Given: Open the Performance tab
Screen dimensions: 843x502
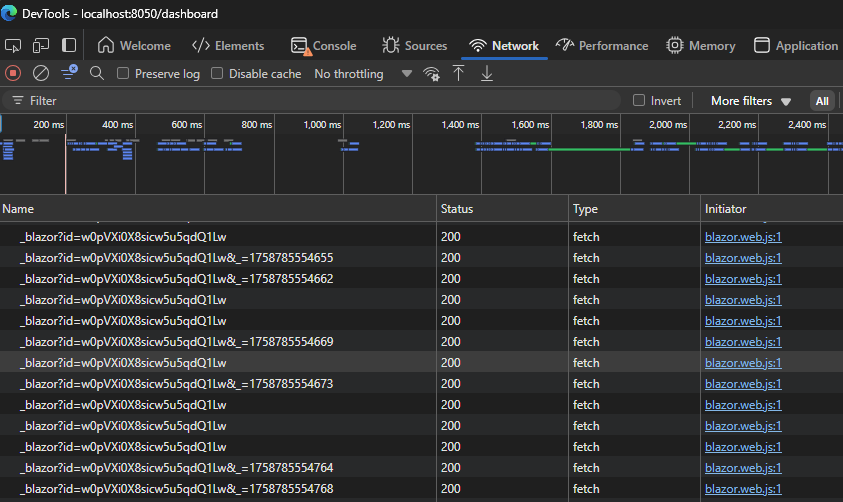Looking at the screenshot, I should pos(602,45).
